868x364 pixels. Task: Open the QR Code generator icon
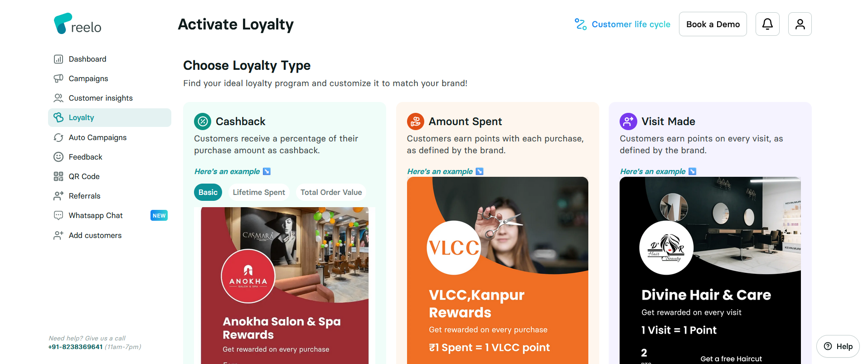click(58, 176)
